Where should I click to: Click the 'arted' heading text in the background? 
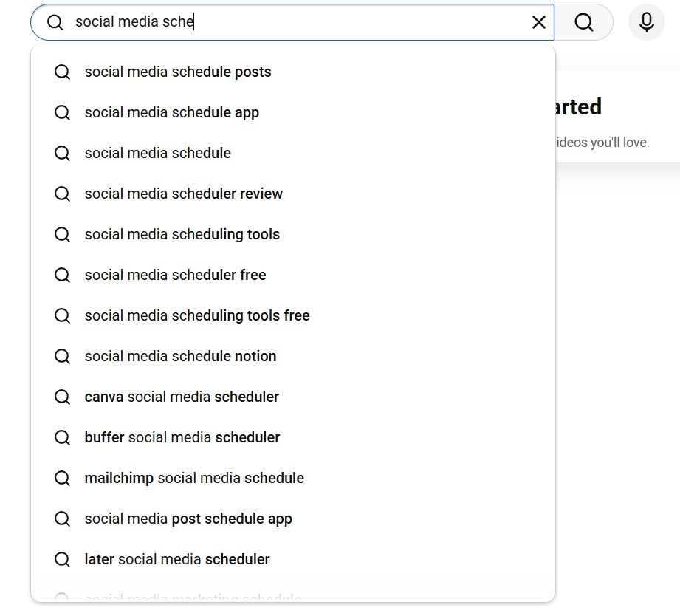577,106
